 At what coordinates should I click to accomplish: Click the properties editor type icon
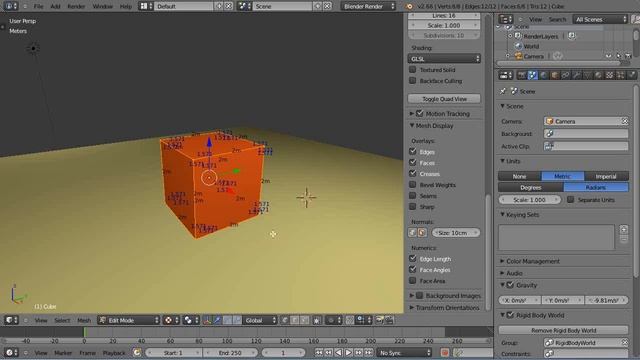(505, 75)
